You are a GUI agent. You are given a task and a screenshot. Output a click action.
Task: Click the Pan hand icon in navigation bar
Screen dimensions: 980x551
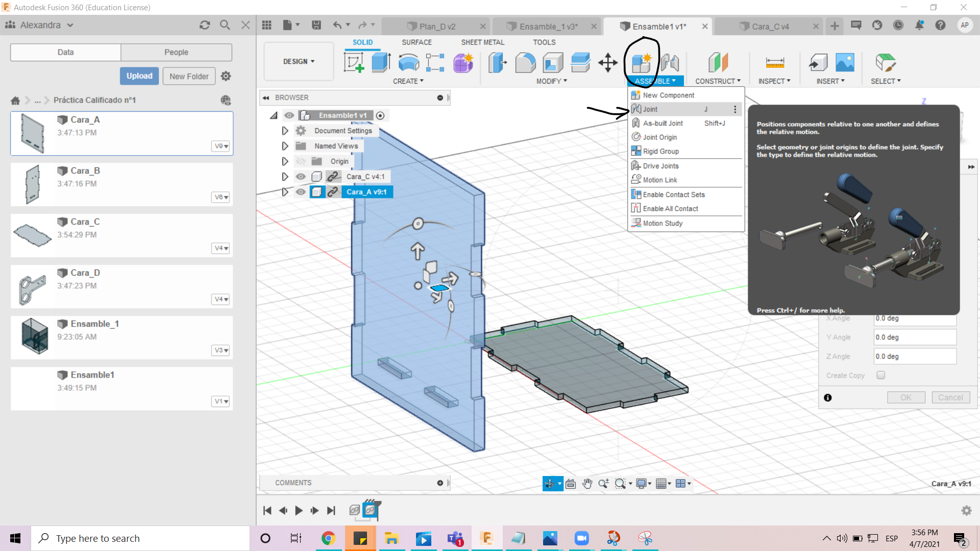[x=587, y=484]
